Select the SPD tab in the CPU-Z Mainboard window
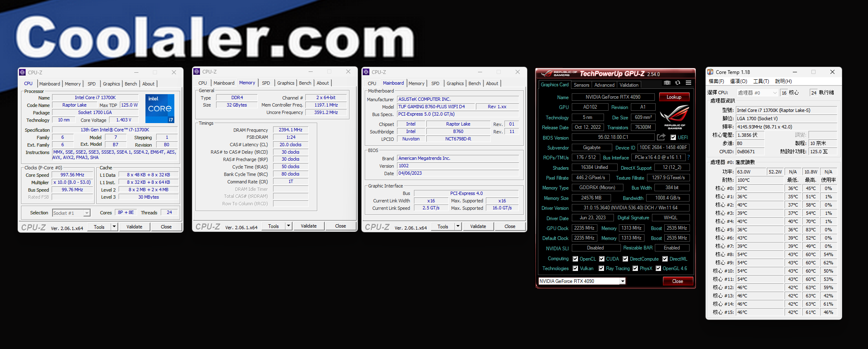 [x=435, y=83]
